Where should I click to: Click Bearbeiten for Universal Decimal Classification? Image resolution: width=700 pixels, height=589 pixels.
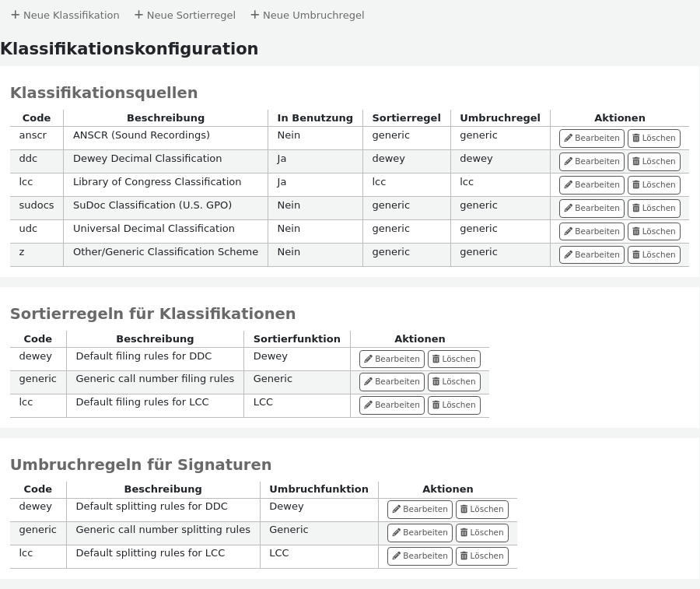pos(591,231)
